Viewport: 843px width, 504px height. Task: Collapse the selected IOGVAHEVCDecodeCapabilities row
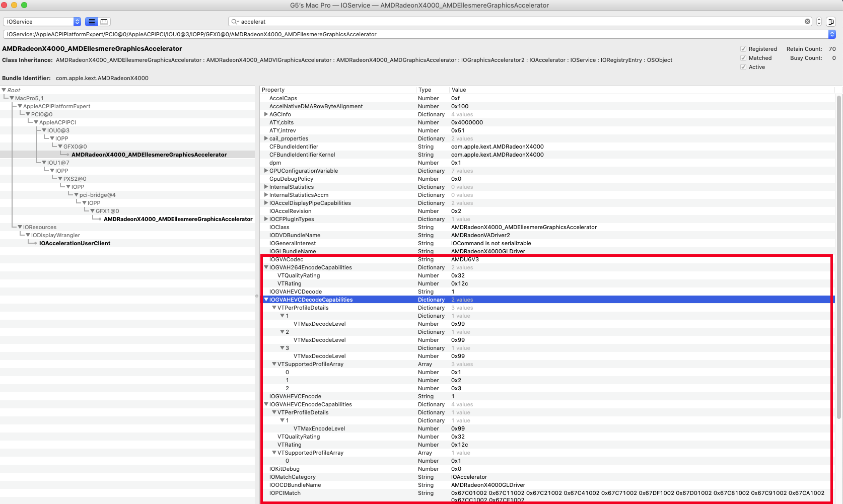coord(266,300)
